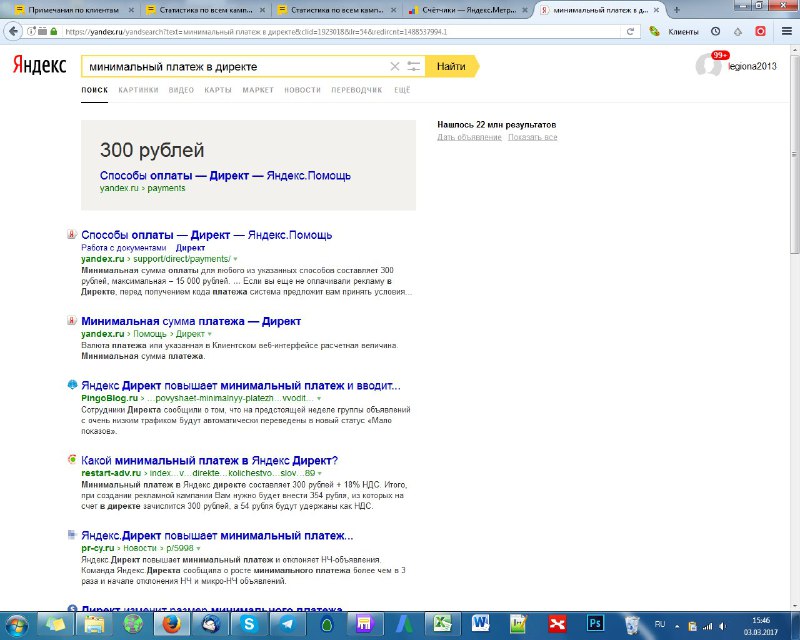The image size is (800, 640).
Task: Open Thunderbird from the taskbar
Action: [210, 624]
